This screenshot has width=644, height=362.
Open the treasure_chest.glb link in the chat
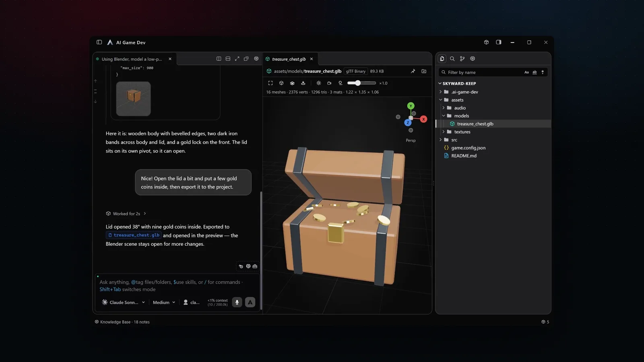pyautogui.click(x=133, y=235)
